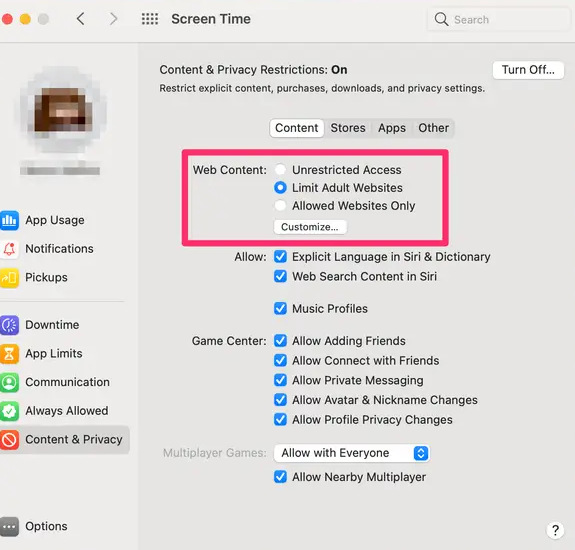Go forward with the right chevron
This screenshot has width=575, height=550.
click(114, 19)
